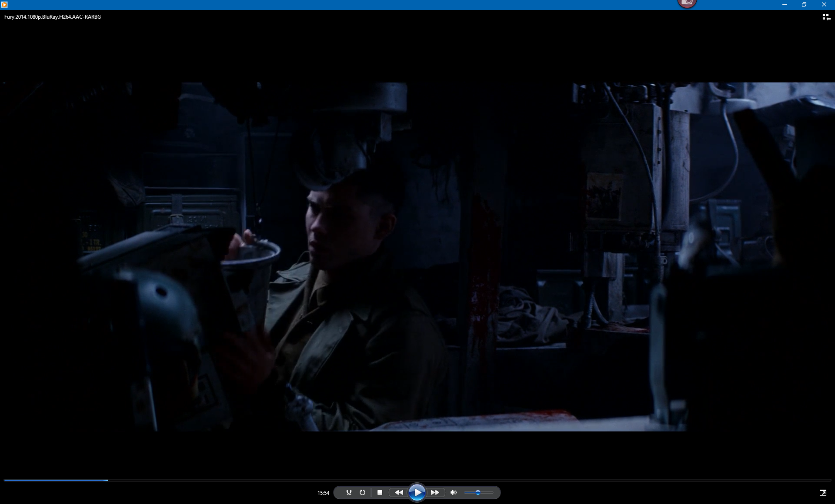Click the fast forward next button
This screenshot has height=504, width=835.
[x=435, y=492]
